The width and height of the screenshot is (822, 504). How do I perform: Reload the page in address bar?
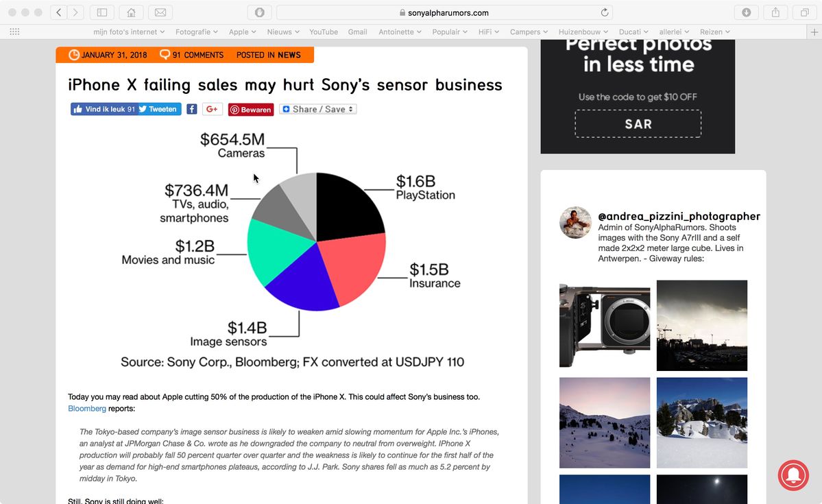pyautogui.click(x=604, y=12)
